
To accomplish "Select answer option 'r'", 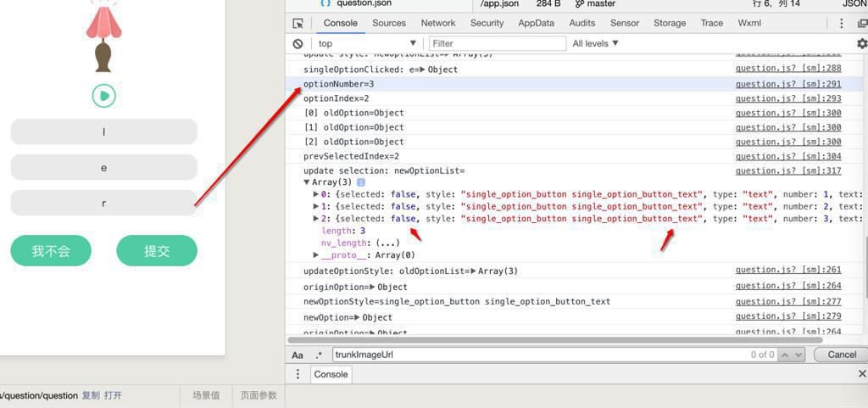I will (104, 204).
